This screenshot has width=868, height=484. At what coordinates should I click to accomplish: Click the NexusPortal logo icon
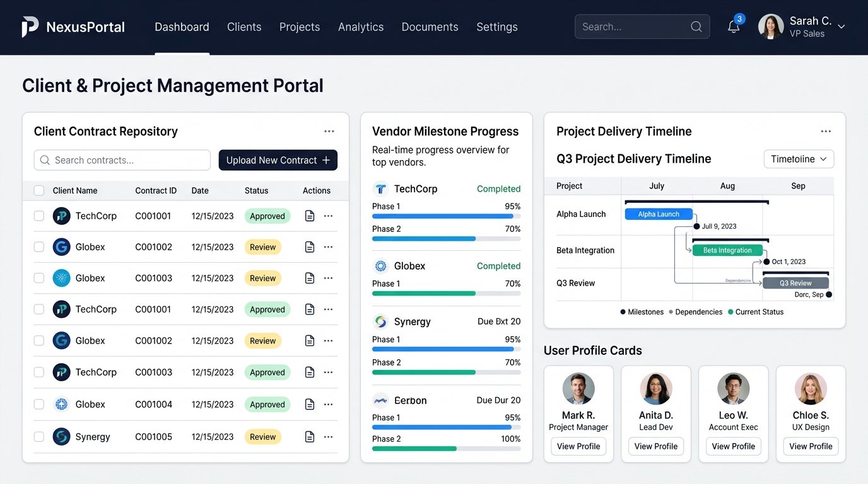[x=30, y=27]
